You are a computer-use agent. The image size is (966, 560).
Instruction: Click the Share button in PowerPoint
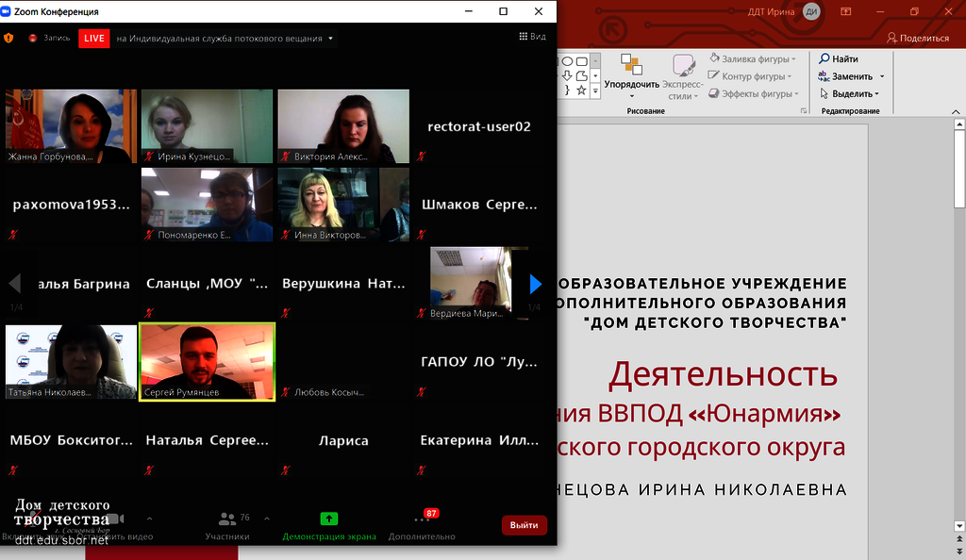917,38
